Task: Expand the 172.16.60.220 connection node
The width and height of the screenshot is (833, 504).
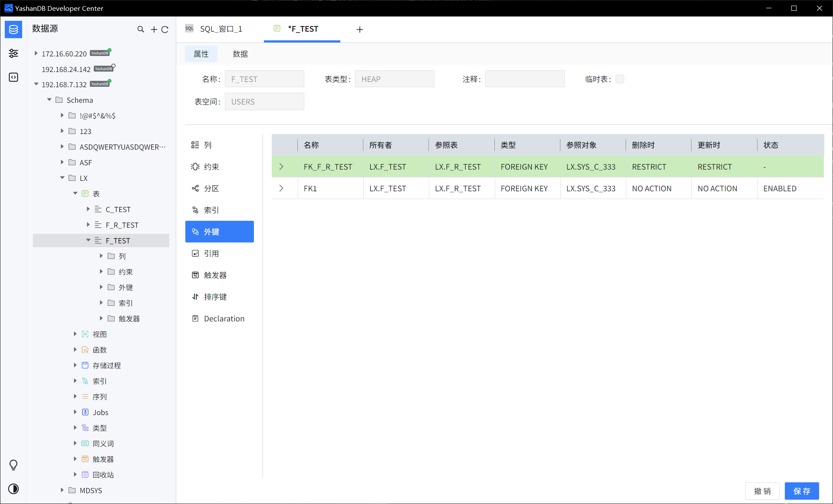Action: pyautogui.click(x=36, y=53)
